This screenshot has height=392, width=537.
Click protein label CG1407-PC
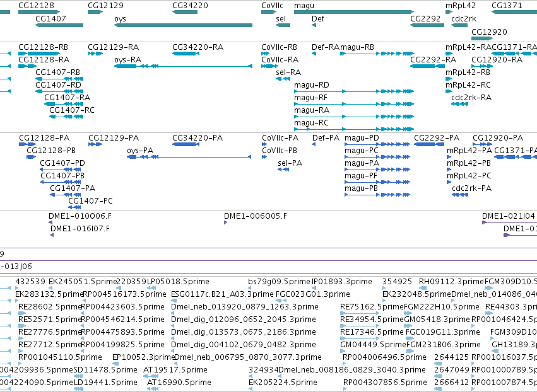(90, 201)
